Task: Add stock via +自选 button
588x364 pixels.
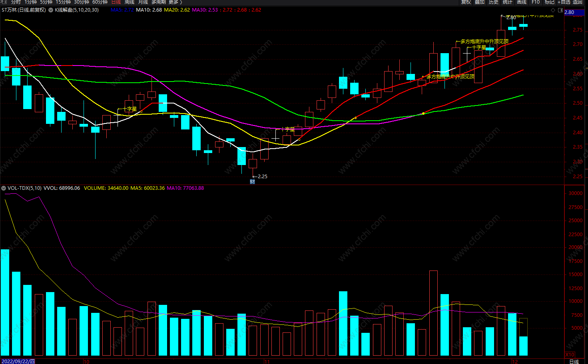Action: (564, 2)
